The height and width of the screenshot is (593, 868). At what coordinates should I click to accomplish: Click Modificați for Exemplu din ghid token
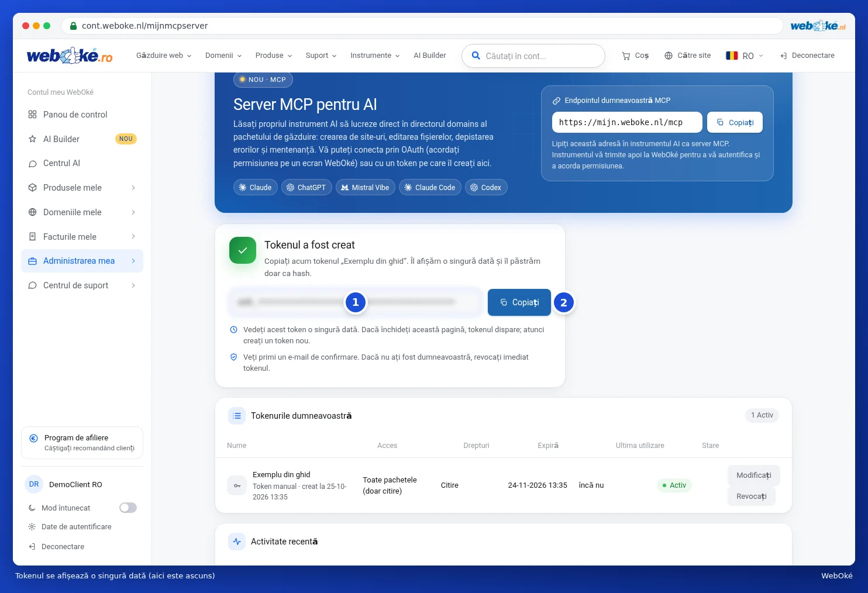754,475
